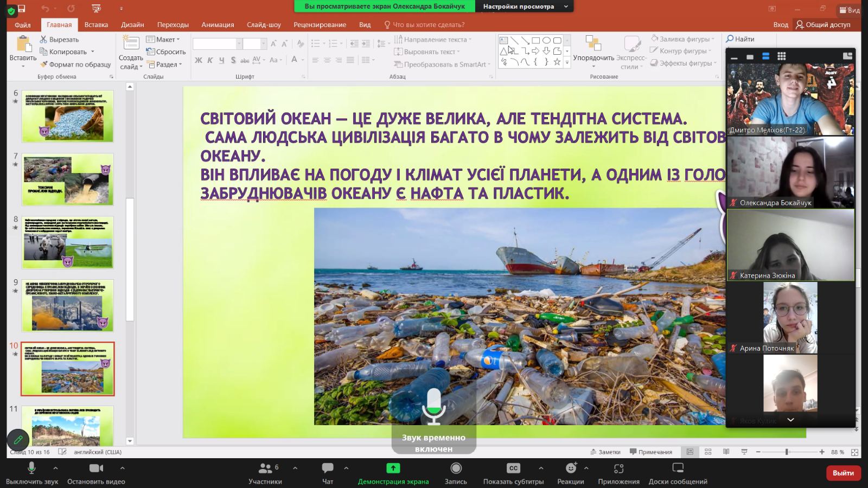Toggle text shadow (S) formatting
Image resolution: width=868 pixels, height=488 pixels.
(x=233, y=60)
